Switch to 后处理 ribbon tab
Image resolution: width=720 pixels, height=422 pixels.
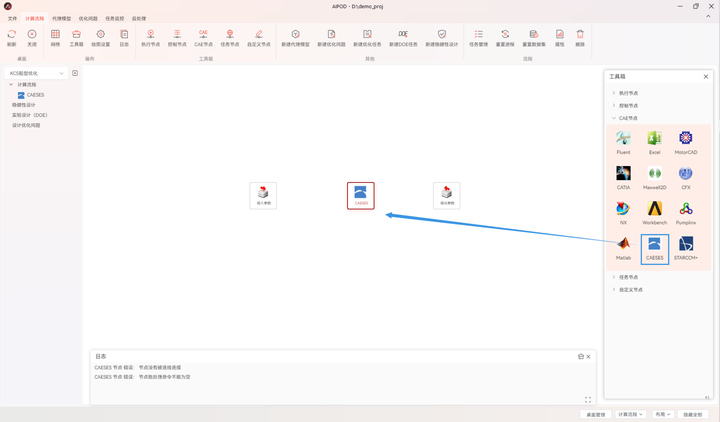point(139,18)
